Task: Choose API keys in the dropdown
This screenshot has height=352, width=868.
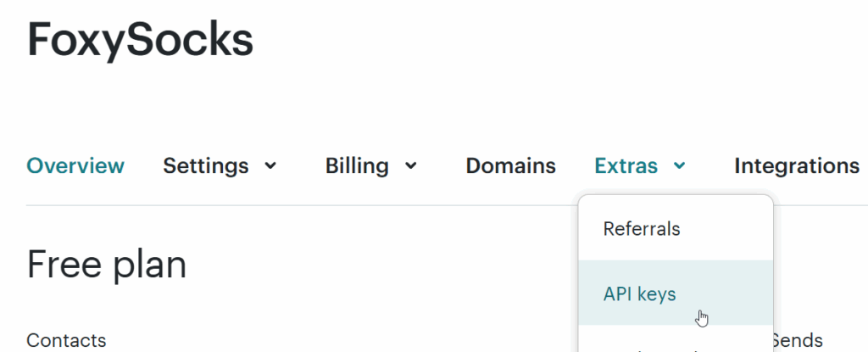Action: tap(640, 294)
